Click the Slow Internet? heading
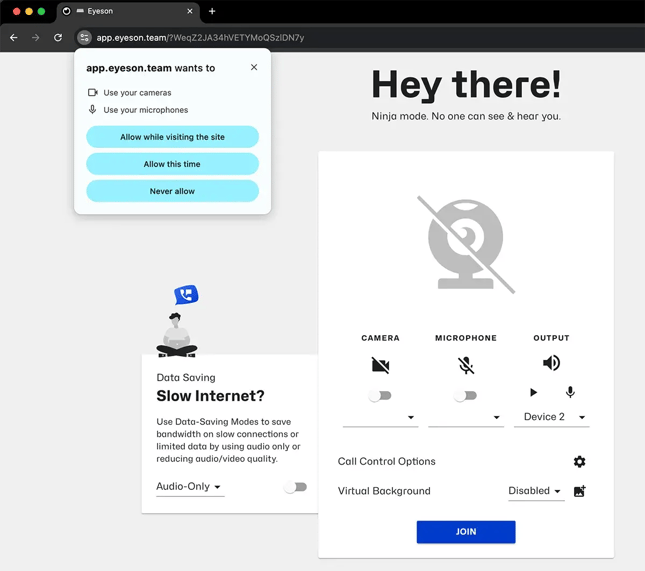Viewport: 645px width, 571px height. (210, 396)
